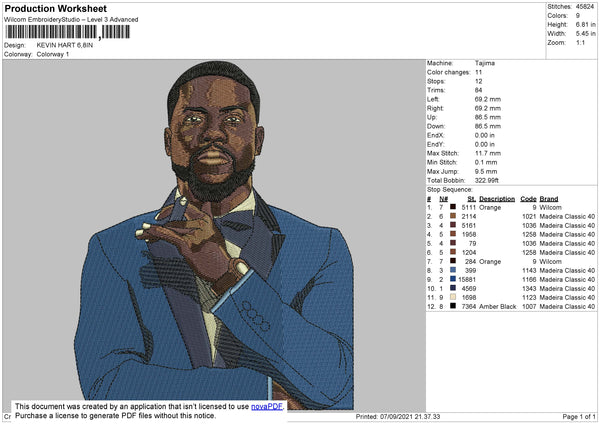Pick the swatch next to stitch count 1204
The image size is (600, 424).
coord(453,252)
